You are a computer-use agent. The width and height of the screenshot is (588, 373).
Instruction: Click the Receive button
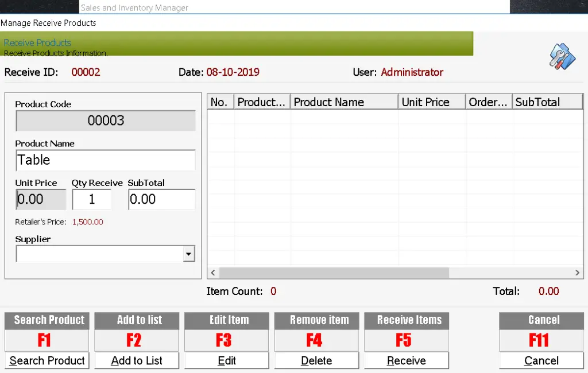click(x=407, y=360)
